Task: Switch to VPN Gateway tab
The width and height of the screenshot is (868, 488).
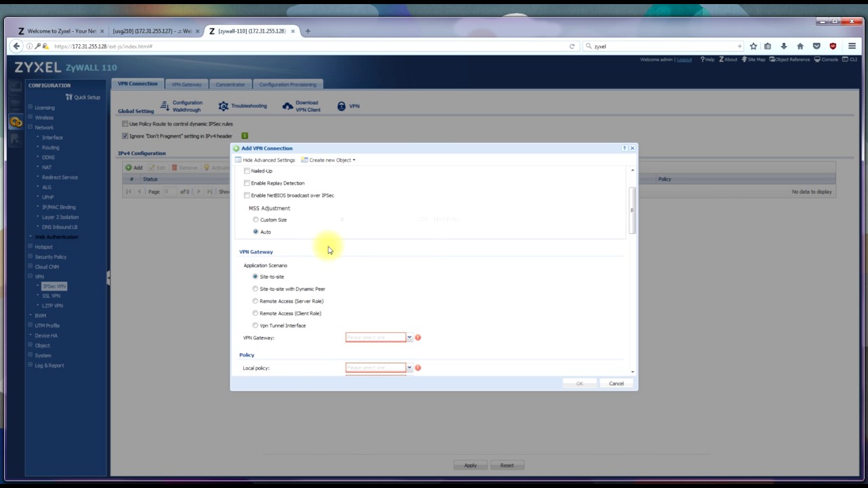Action: (x=186, y=85)
